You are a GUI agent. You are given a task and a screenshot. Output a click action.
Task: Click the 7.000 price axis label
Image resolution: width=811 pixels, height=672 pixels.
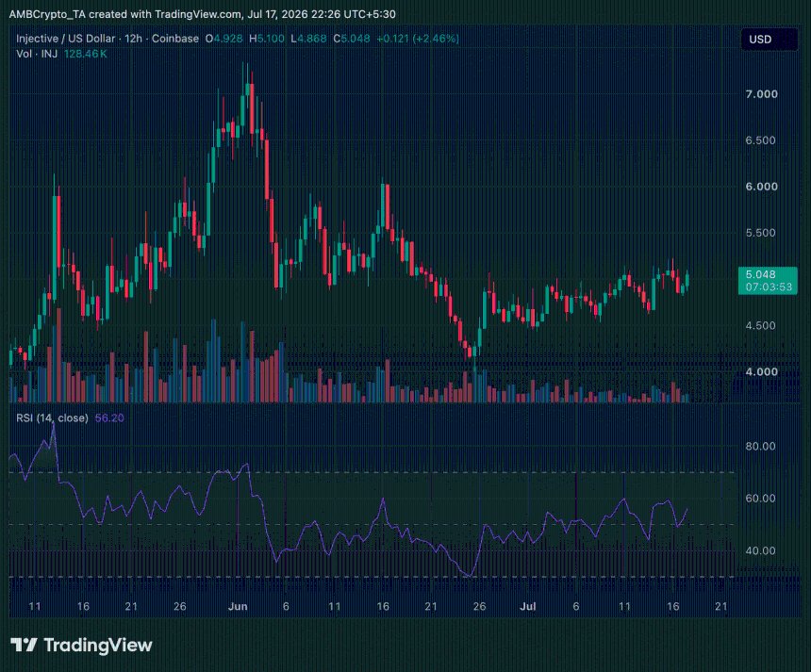[761, 94]
